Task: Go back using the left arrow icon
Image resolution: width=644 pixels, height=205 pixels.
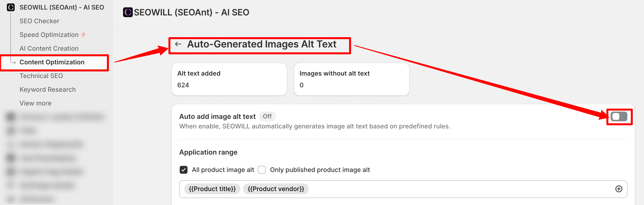Action: (x=178, y=44)
